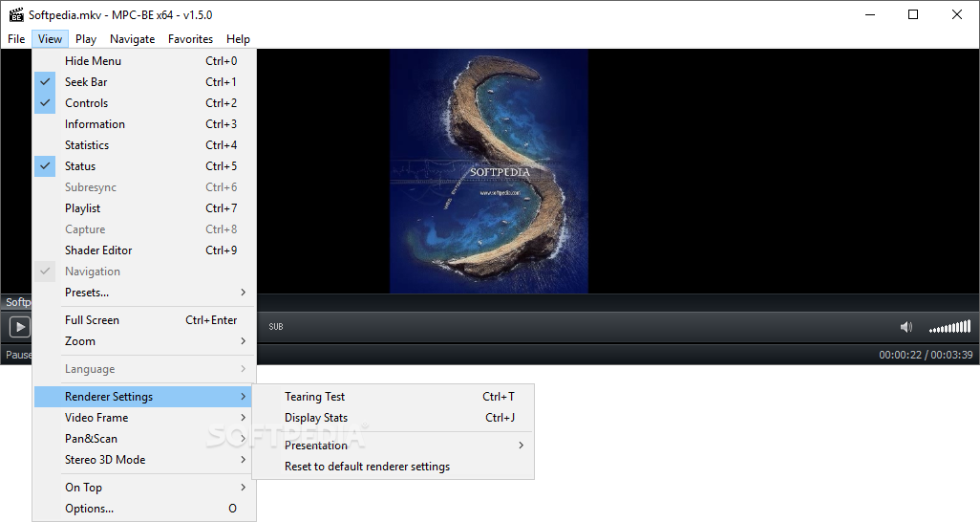Toggle the Shader Editor panel

point(144,250)
